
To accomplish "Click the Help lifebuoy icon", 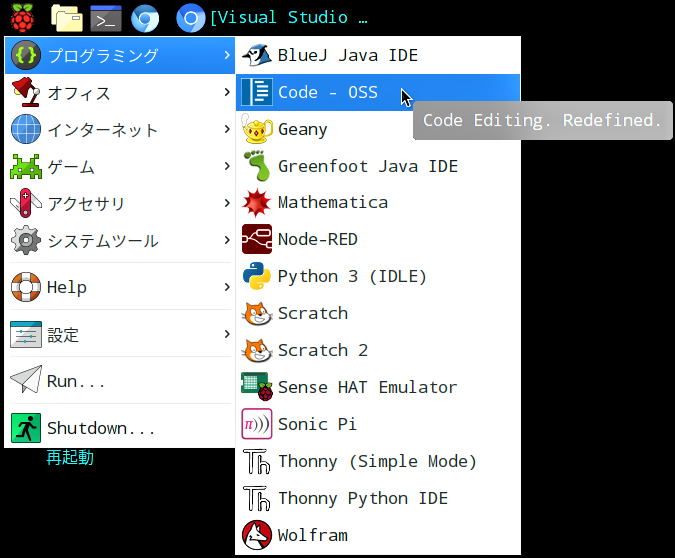I will pos(26,287).
